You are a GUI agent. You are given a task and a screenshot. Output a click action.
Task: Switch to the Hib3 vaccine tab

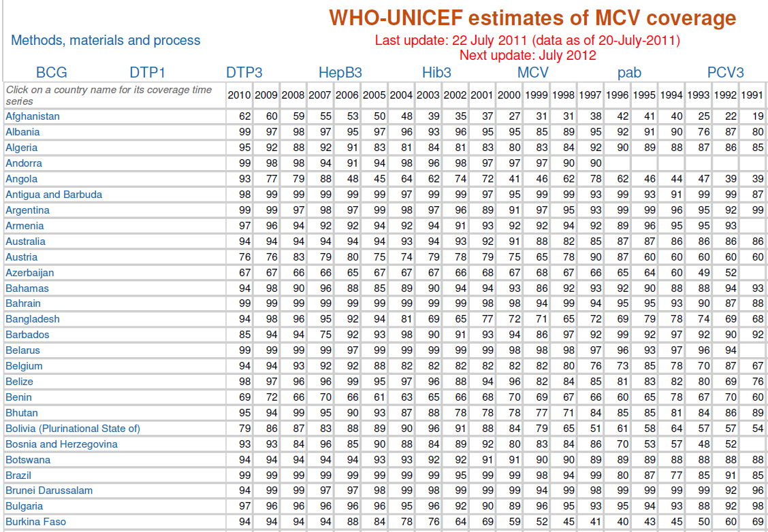point(436,72)
